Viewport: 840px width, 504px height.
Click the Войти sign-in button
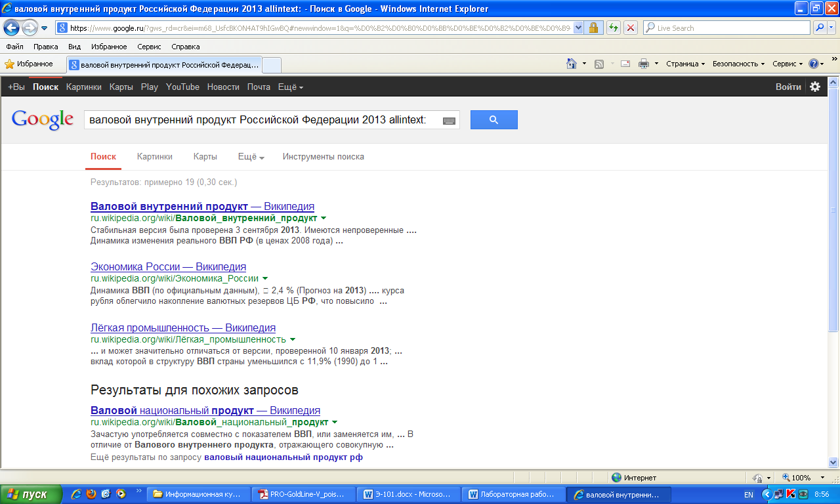(788, 87)
